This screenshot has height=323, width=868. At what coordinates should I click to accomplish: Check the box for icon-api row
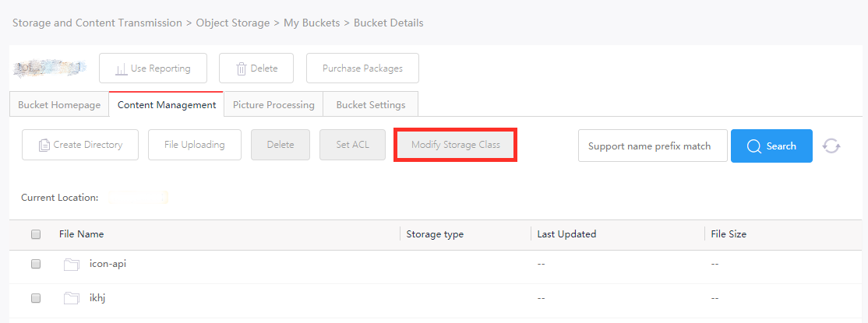(x=36, y=265)
